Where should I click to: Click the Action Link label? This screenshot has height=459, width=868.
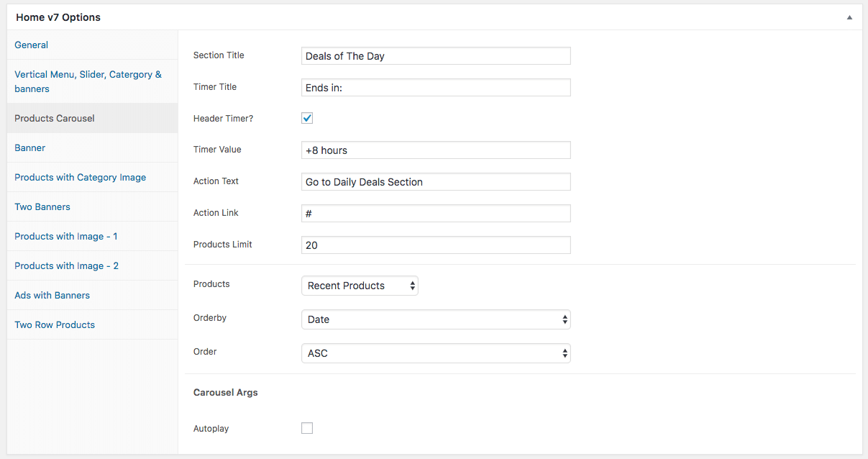pyautogui.click(x=216, y=213)
